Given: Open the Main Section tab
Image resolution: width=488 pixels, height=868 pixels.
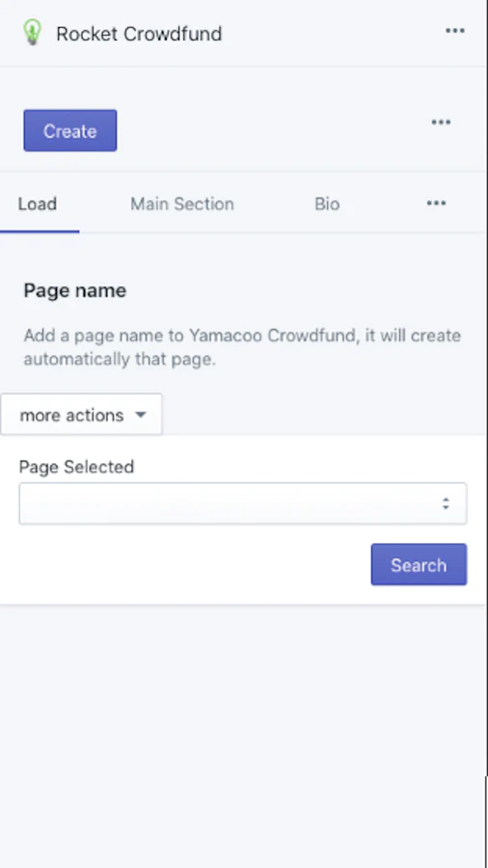Looking at the screenshot, I should (x=182, y=203).
